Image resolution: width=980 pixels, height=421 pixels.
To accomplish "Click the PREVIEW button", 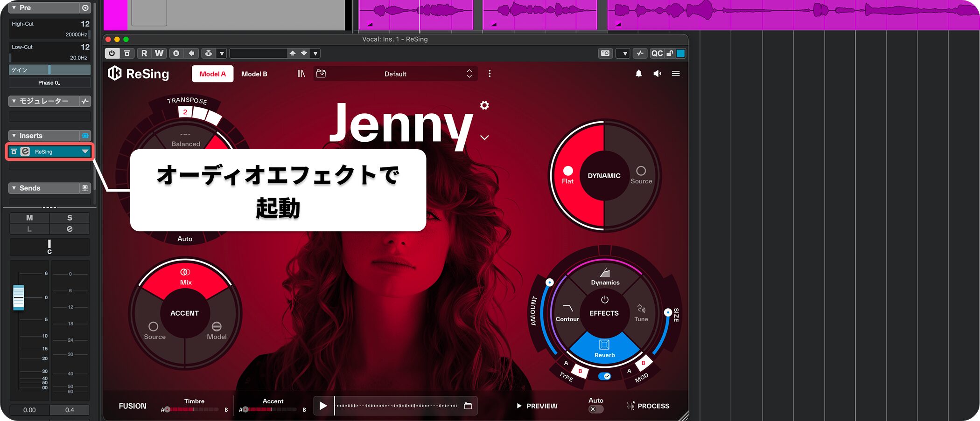I will pyautogui.click(x=537, y=406).
